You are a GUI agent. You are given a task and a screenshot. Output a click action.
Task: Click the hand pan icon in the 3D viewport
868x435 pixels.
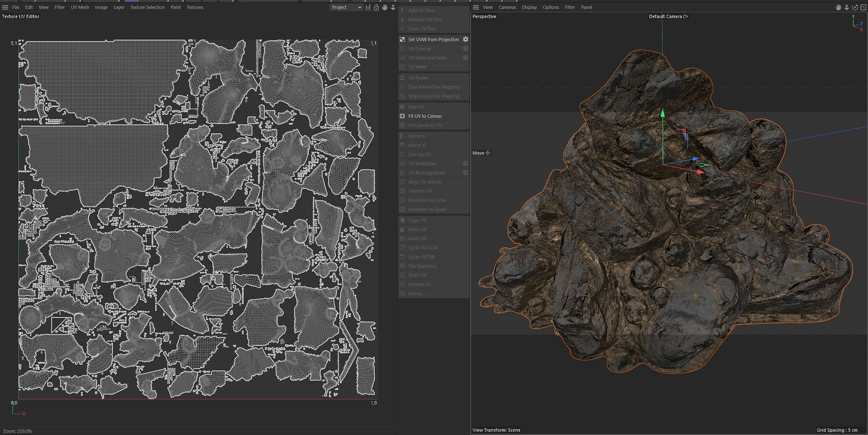[838, 8]
